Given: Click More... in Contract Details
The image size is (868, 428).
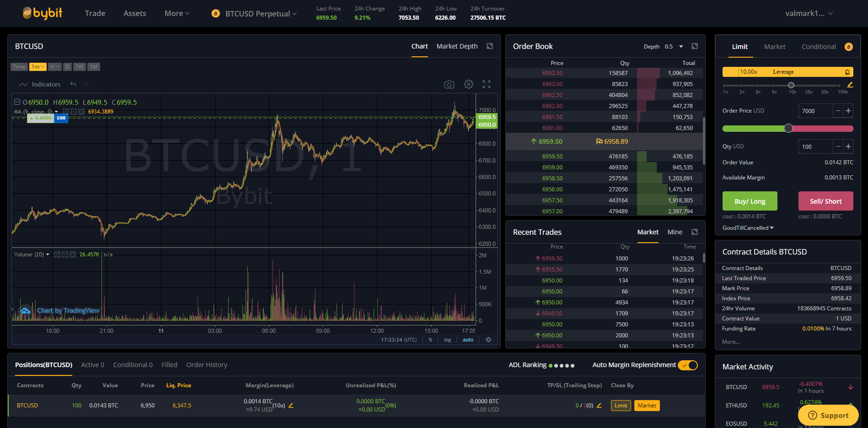Looking at the screenshot, I should click(731, 342).
